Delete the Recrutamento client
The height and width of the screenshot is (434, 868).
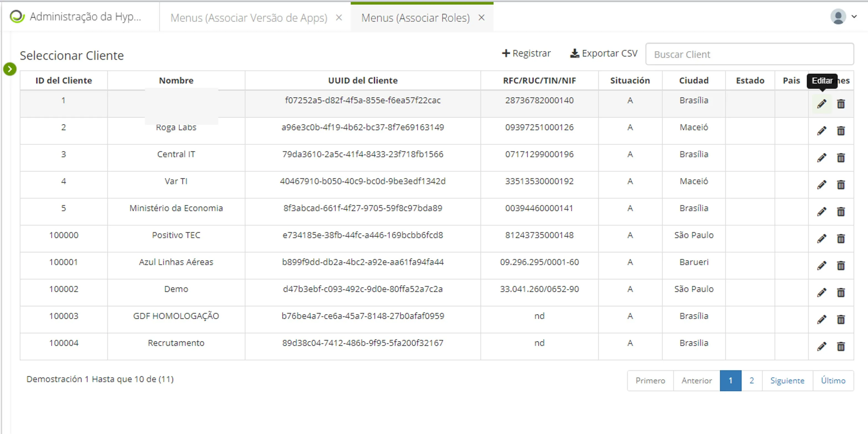(x=841, y=346)
